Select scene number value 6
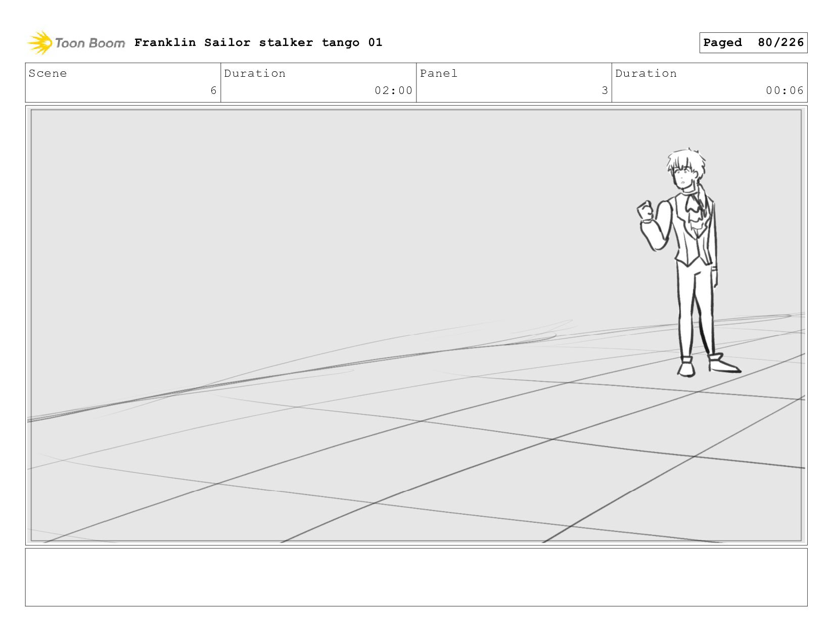This screenshot has height=644, width=834. [x=213, y=90]
